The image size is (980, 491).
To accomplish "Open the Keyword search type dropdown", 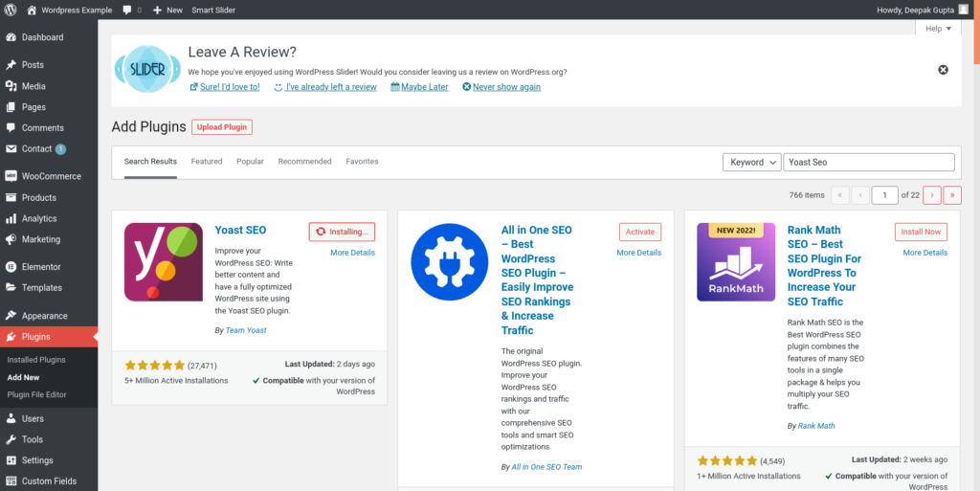I will (751, 163).
